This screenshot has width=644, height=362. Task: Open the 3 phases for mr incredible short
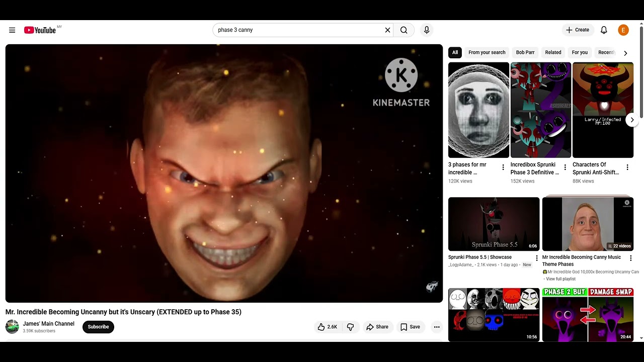coord(478,110)
